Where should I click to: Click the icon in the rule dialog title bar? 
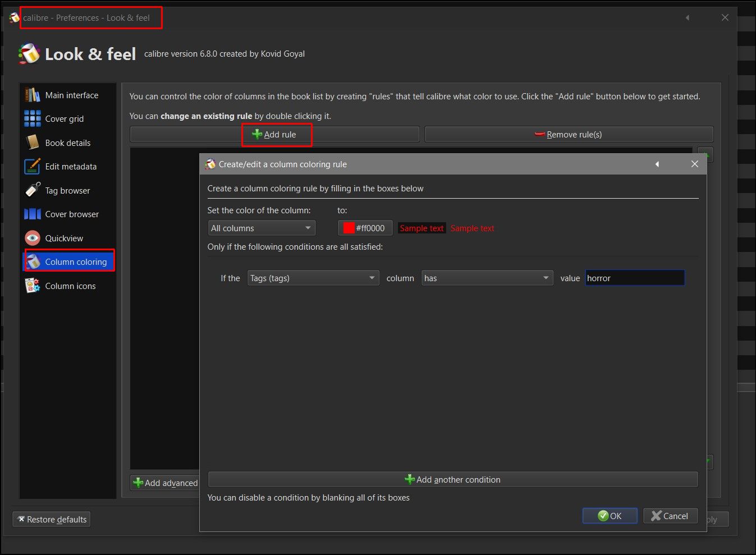coord(210,164)
